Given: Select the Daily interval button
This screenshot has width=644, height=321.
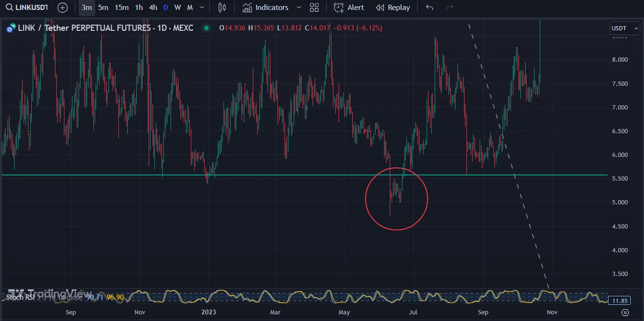Looking at the screenshot, I should [166, 8].
